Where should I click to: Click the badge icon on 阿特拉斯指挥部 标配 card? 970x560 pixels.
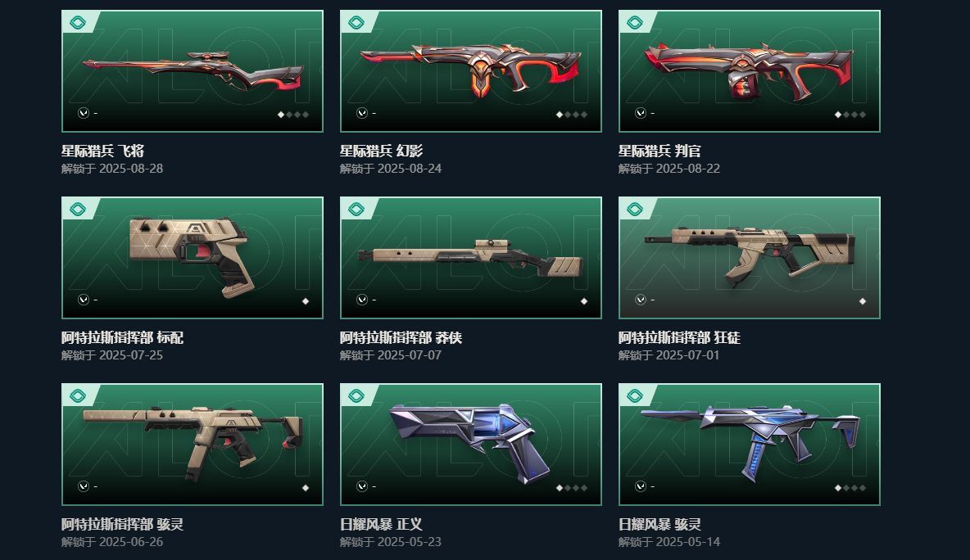pos(77,210)
